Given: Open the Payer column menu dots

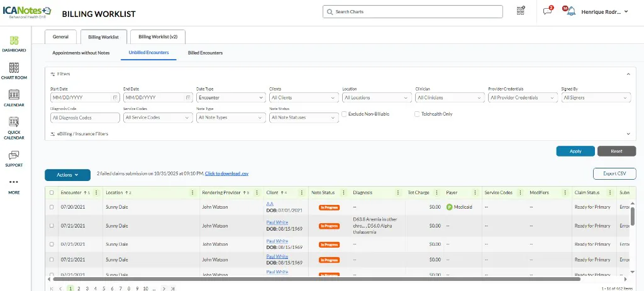Looking at the screenshot, I should [x=475, y=192].
